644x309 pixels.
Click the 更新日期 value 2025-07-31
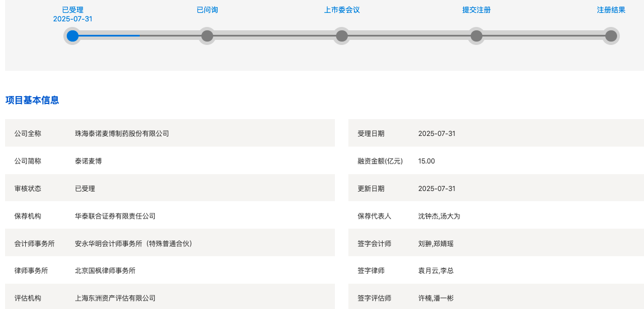436,188
